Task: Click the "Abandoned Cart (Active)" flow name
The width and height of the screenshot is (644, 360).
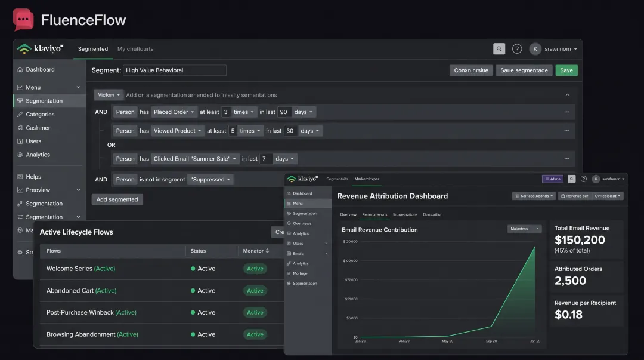Action: point(81,291)
